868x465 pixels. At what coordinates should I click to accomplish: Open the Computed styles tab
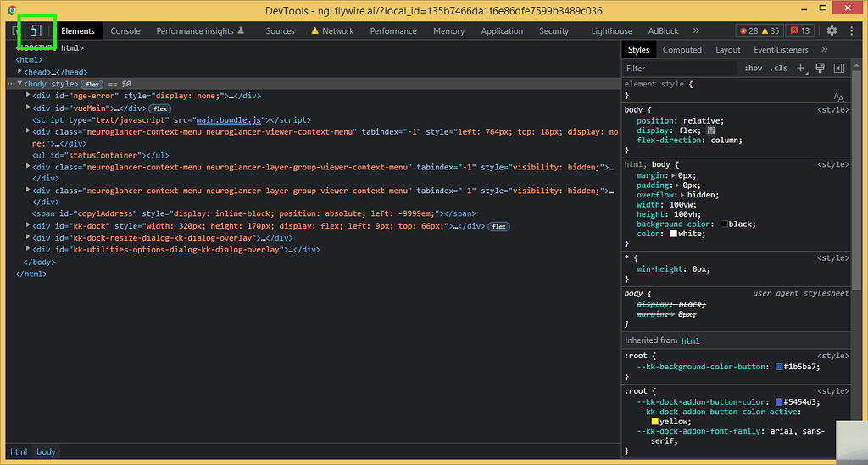682,50
